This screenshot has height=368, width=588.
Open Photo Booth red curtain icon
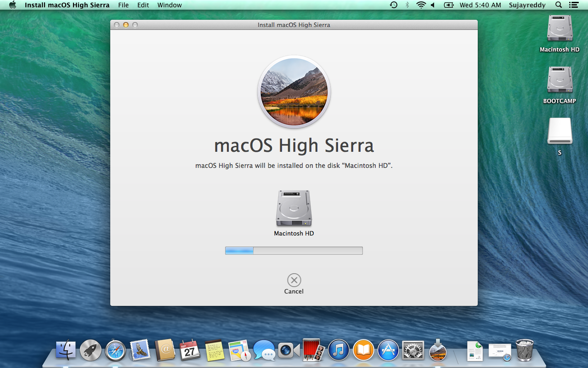pos(314,351)
